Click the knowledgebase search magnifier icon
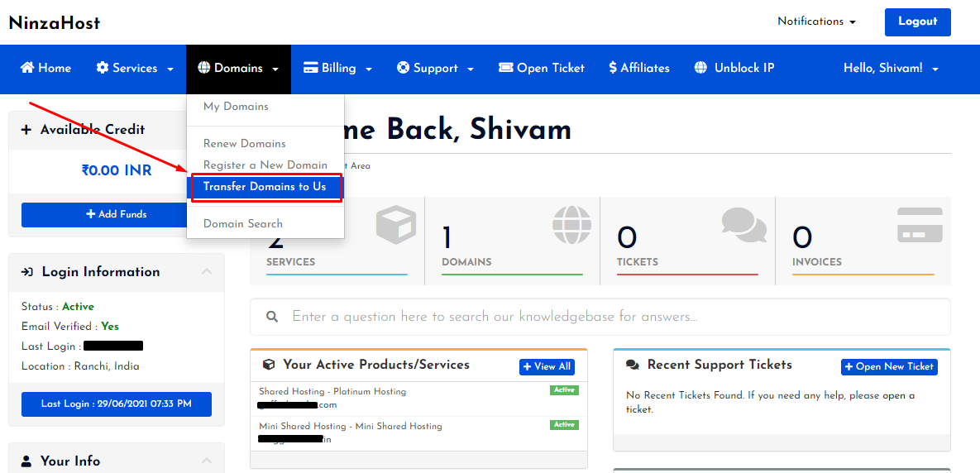 [272, 317]
